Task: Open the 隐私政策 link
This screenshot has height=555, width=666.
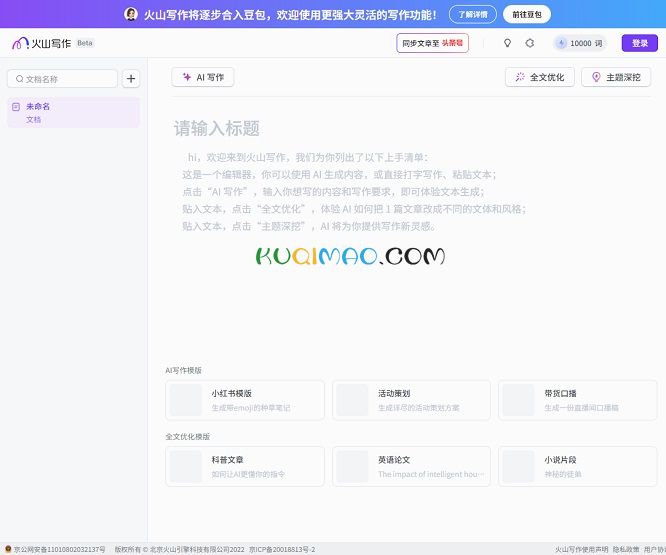Action: coord(626,549)
